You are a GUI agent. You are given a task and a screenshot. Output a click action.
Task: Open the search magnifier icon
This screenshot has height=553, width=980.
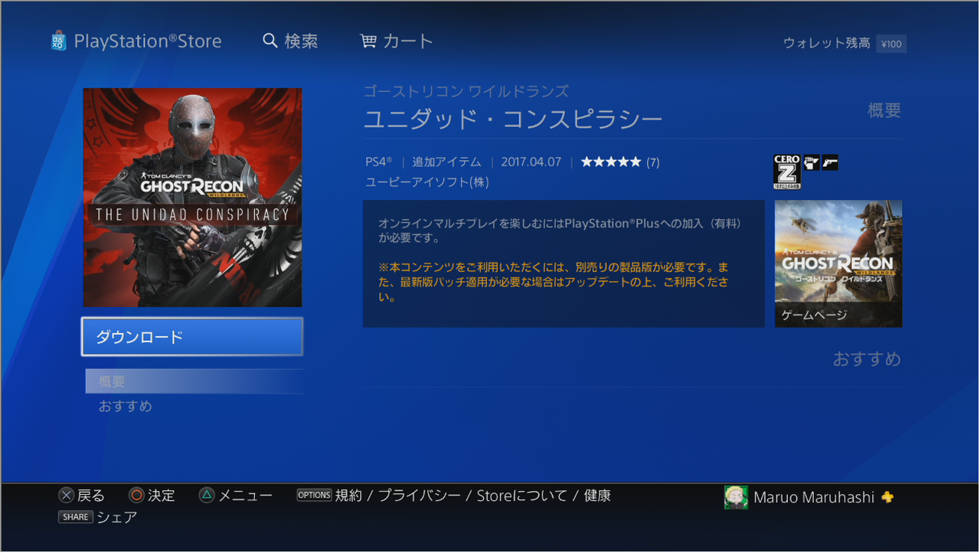269,41
